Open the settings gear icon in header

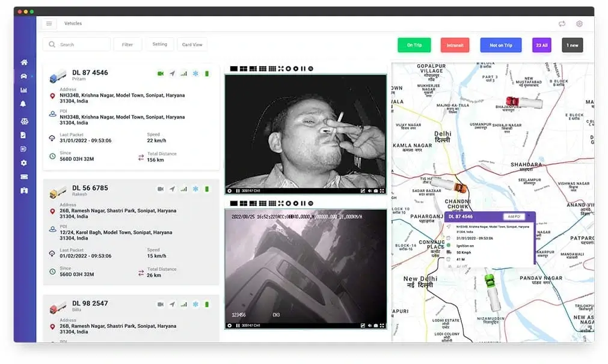(579, 23)
